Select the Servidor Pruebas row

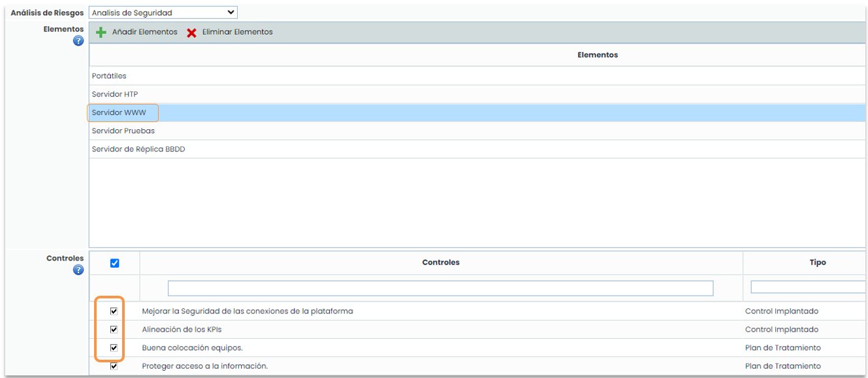coord(123,131)
